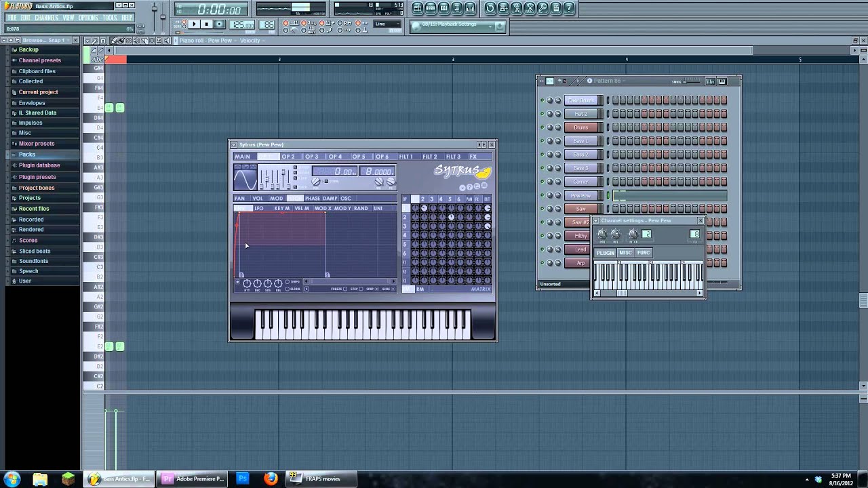Click the play button in transport
The image size is (868, 488).
[193, 24]
